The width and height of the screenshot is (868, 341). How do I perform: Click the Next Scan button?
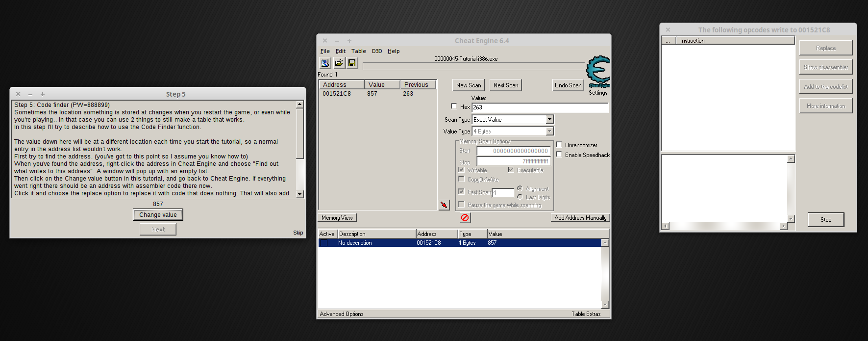click(506, 85)
